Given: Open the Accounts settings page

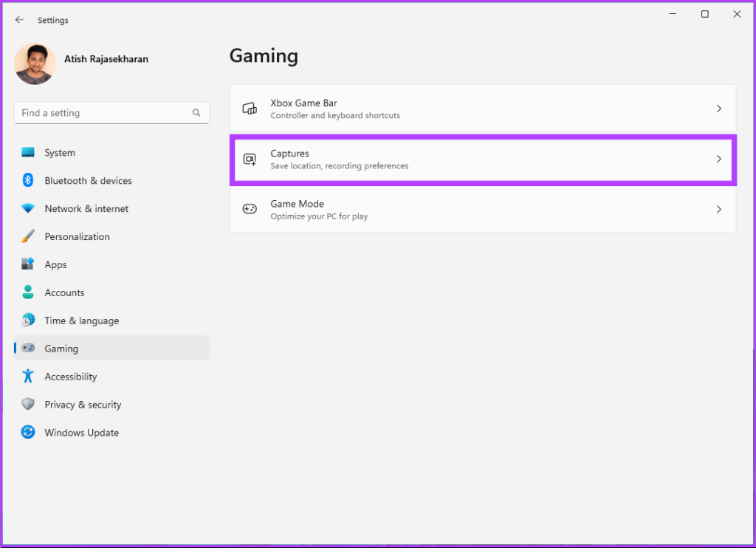Looking at the screenshot, I should 64,292.
